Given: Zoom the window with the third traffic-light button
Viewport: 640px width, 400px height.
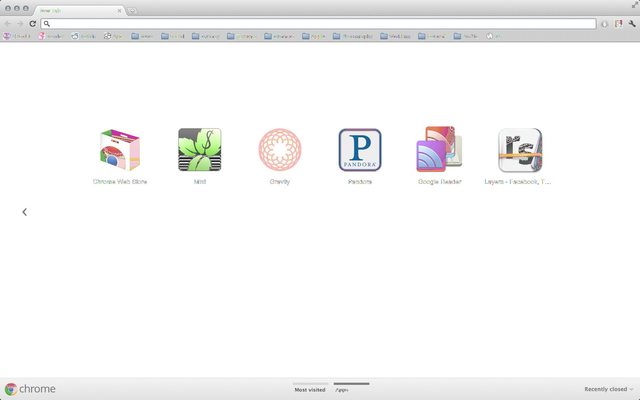Looking at the screenshot, I should (26, 8).
